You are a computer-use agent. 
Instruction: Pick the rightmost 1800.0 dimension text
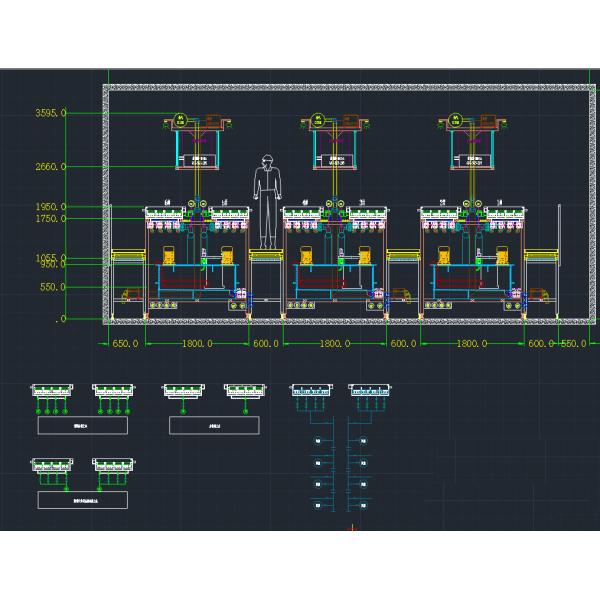point(471,344)
